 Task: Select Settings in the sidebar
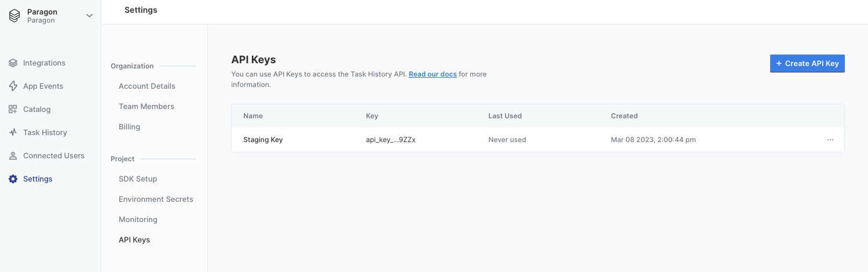[x=38, y=179]
